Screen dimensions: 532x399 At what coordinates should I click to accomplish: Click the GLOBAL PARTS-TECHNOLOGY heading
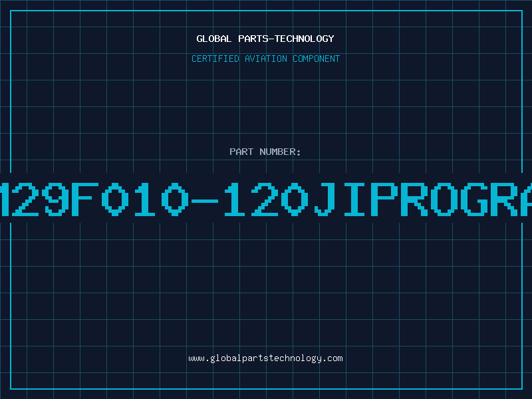(265, 39)
